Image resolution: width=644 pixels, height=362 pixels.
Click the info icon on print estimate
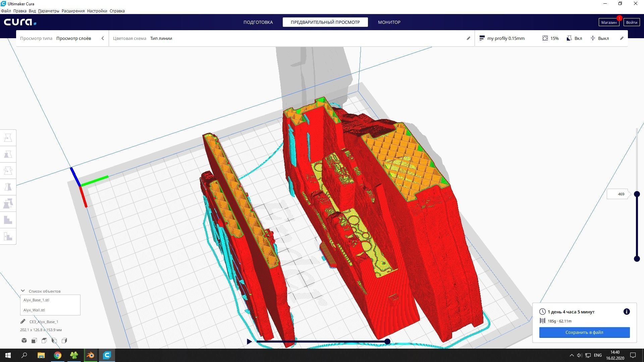click(x=626, y=312)
